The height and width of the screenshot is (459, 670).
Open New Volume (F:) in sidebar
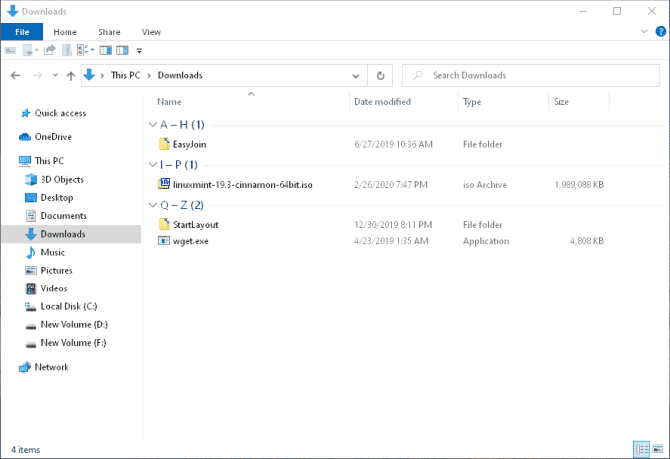[x=73, y=343]
